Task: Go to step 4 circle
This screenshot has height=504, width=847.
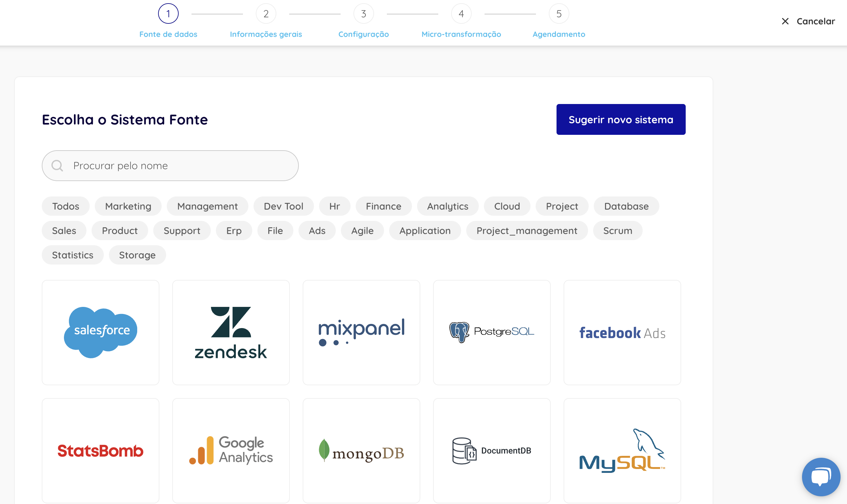Action: click(x=461, y=13)
